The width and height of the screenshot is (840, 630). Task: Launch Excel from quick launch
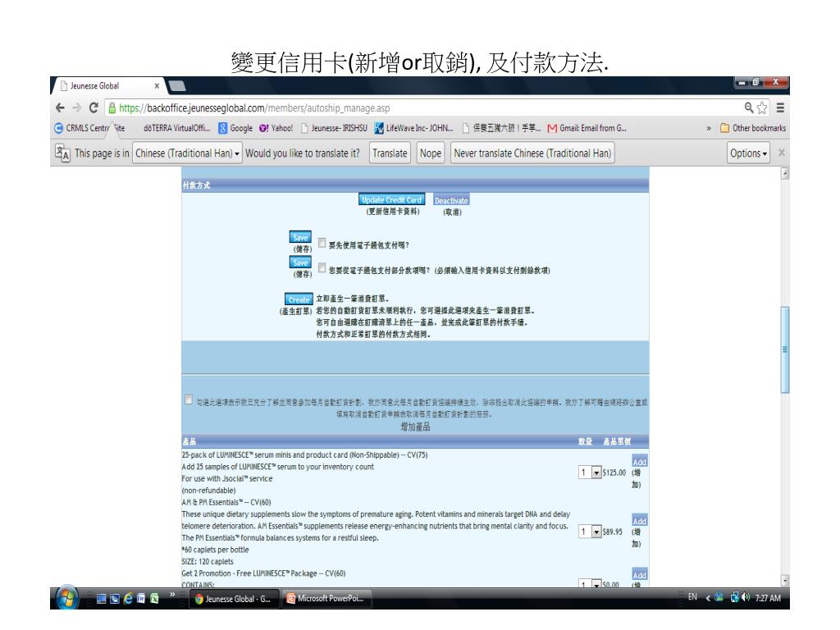pos(154,598)
